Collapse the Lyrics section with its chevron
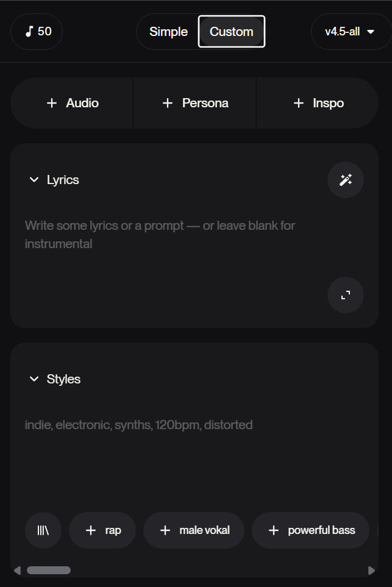This screenshot has width=392, height=587. [34, 180]
